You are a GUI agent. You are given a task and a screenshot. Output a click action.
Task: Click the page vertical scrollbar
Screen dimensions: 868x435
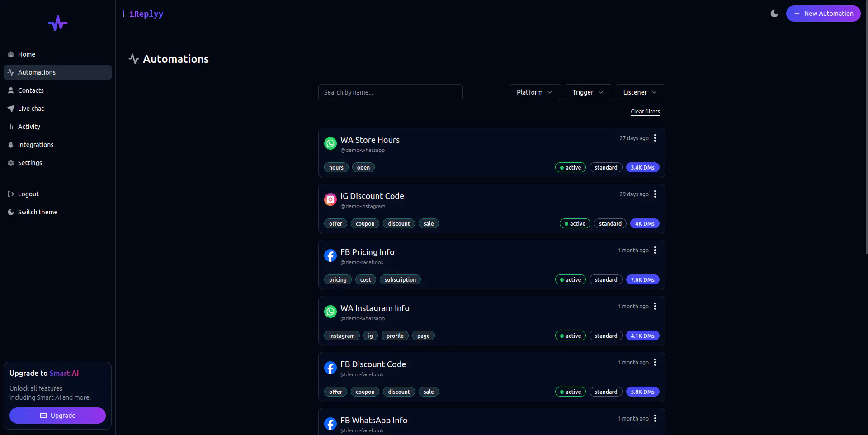coord(866,127)
